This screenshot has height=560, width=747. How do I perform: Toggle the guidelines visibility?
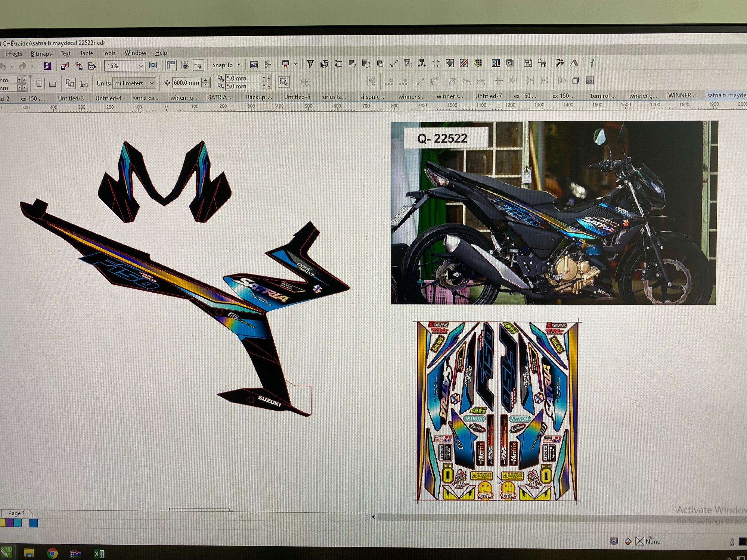(198, 66)
